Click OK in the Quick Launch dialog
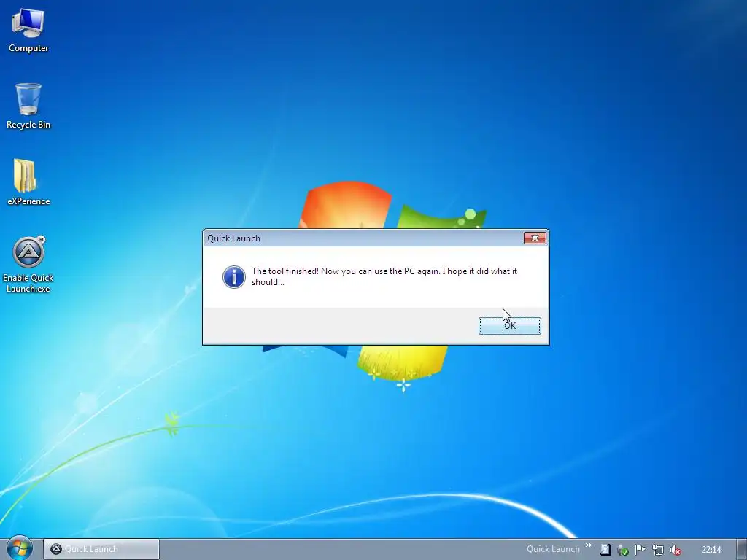Image resolution: width=747 pixels, height=560 pixels. pyautogui.click(x=509, y=326)
